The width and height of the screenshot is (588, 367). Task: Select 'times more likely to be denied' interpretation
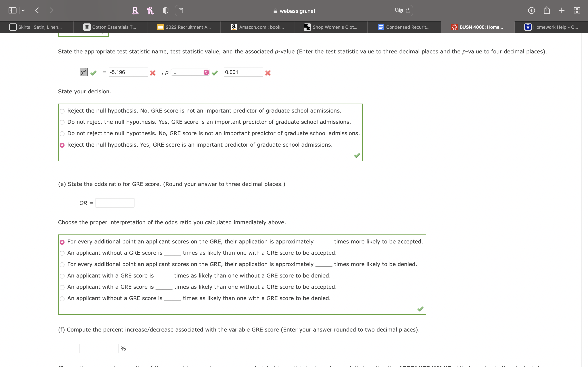coord(62,265)
